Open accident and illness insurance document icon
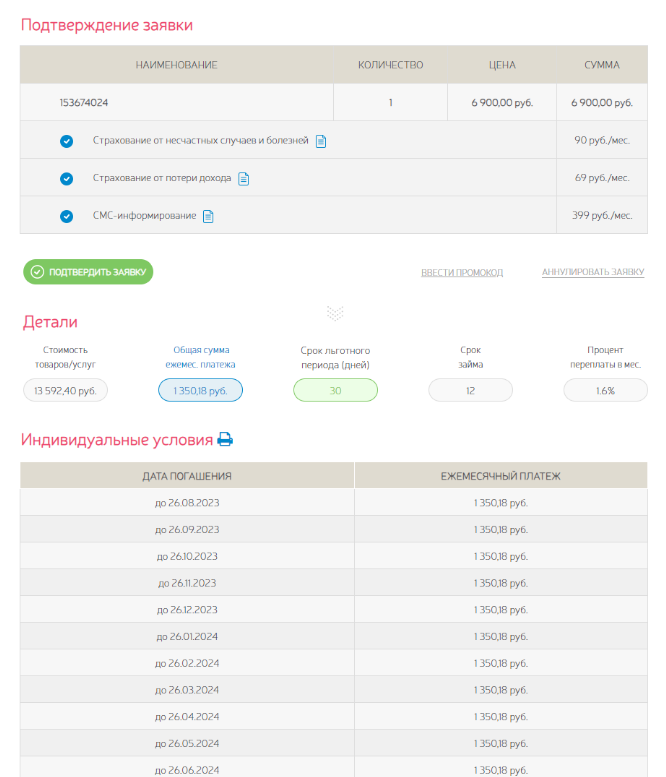 [321, 141]
